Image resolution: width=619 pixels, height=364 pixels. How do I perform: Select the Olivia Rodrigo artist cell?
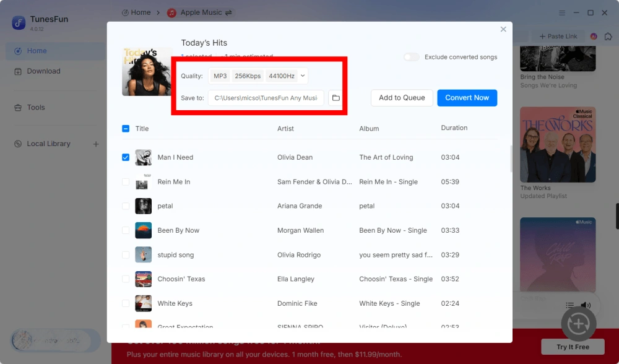(299, 254)
